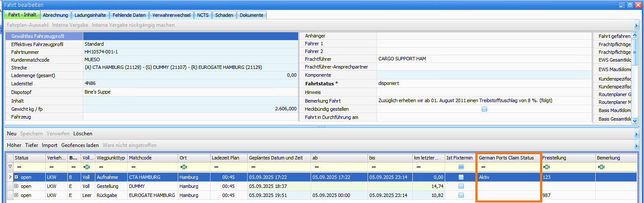Click the equals filter icon under Status column
644x203 pixels.
click(19, 167)
